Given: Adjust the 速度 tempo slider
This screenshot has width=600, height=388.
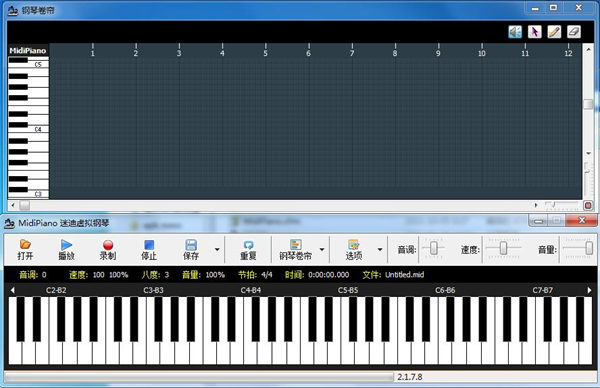Looking at the screenshot, I should (504, 248).
